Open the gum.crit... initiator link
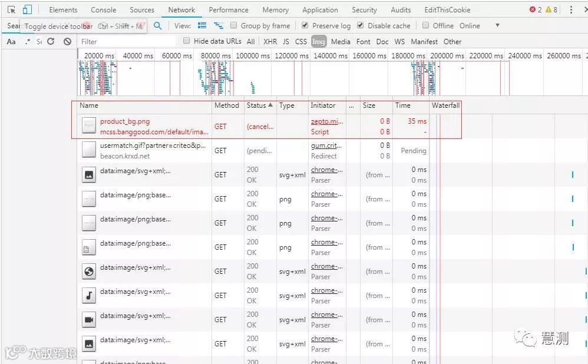 click(x=326, y=145)
